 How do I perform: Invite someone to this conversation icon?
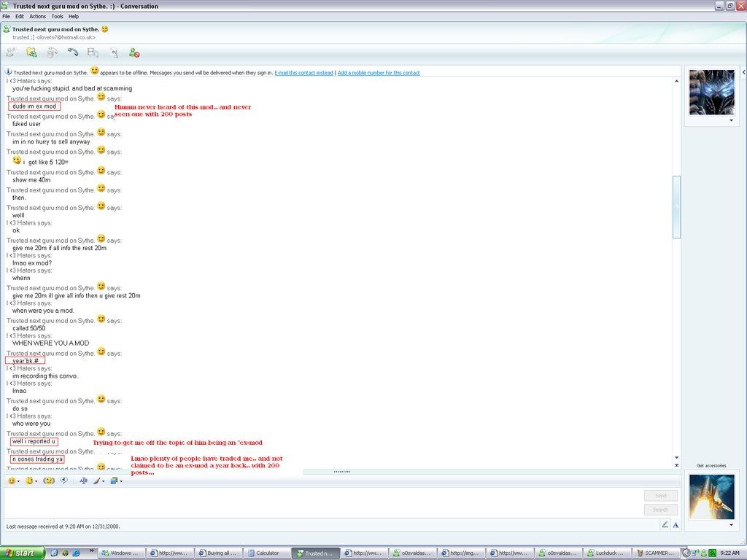10,52
